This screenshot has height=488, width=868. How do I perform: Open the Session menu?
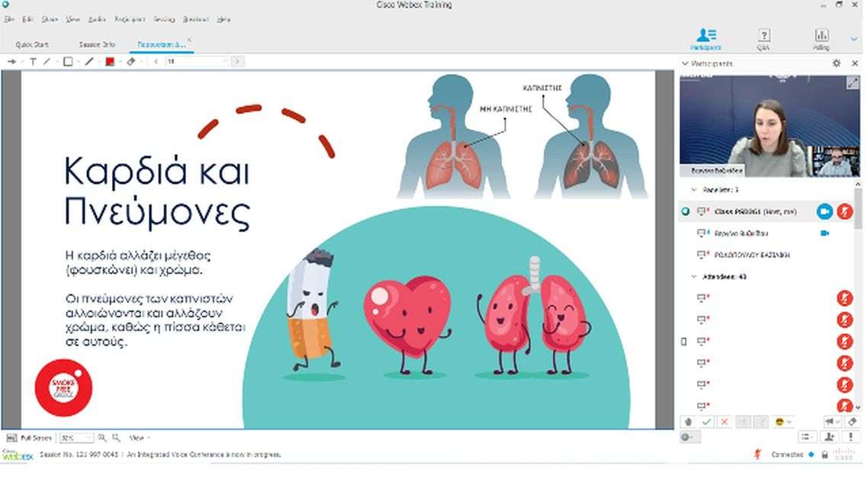pos(164,19)
